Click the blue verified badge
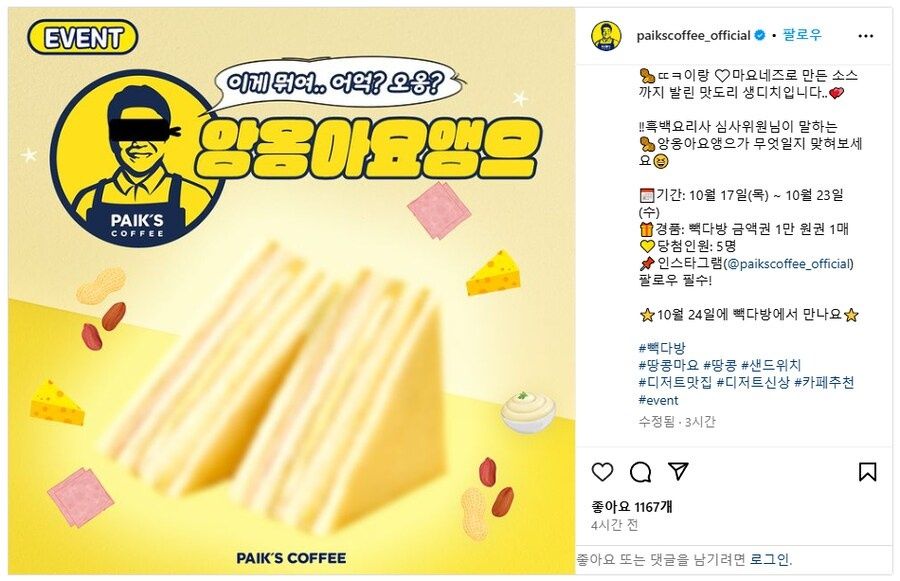Viewport: 900px width, 581px height. click(759, 36)
